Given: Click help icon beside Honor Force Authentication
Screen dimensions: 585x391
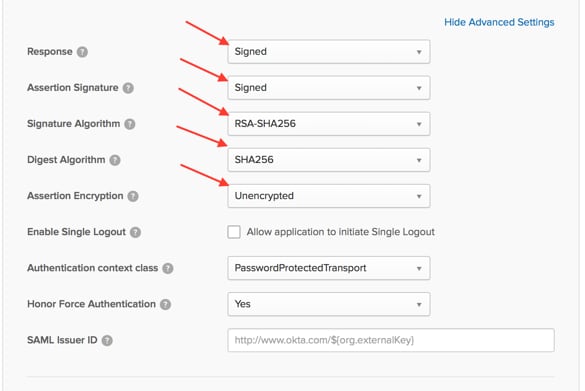Looking at the screenshot, I should pyautogui.click(x=165, y=304).
